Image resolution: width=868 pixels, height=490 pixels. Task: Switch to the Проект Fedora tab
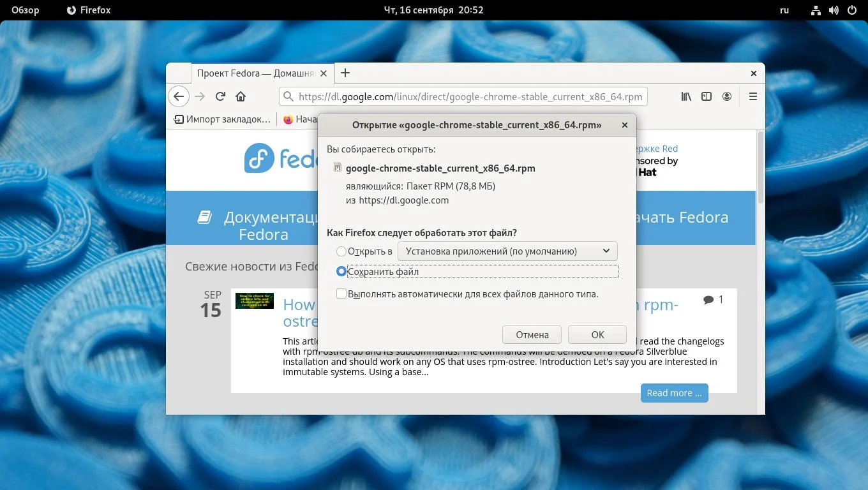click(x=255, y=73)
